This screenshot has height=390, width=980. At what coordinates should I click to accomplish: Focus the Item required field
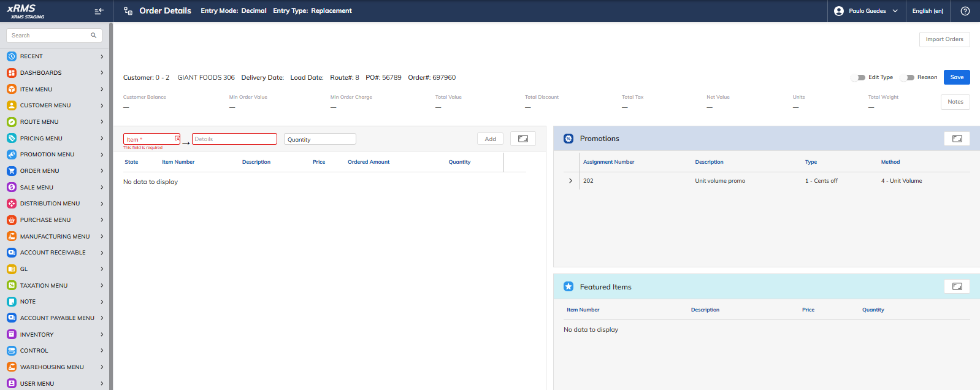[x=152, y=139]
